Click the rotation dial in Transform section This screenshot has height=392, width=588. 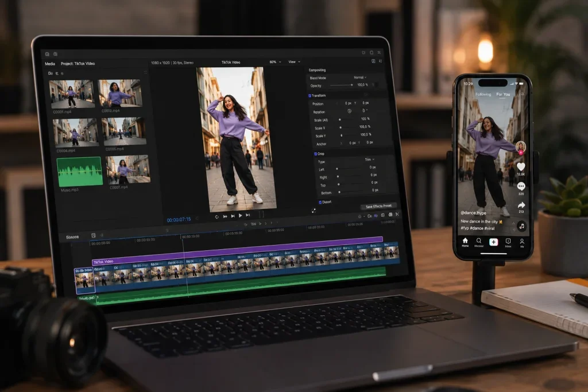click(349, 111)
